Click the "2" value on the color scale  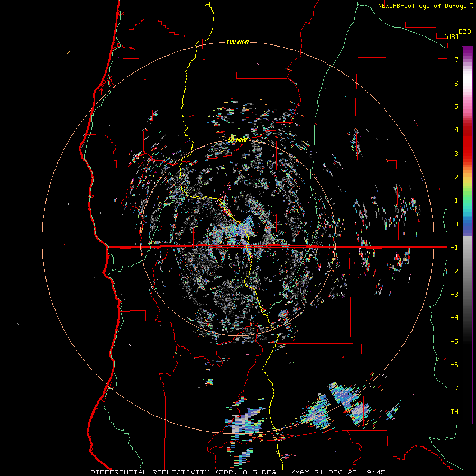pyautogui.click(x=456, y=177)
